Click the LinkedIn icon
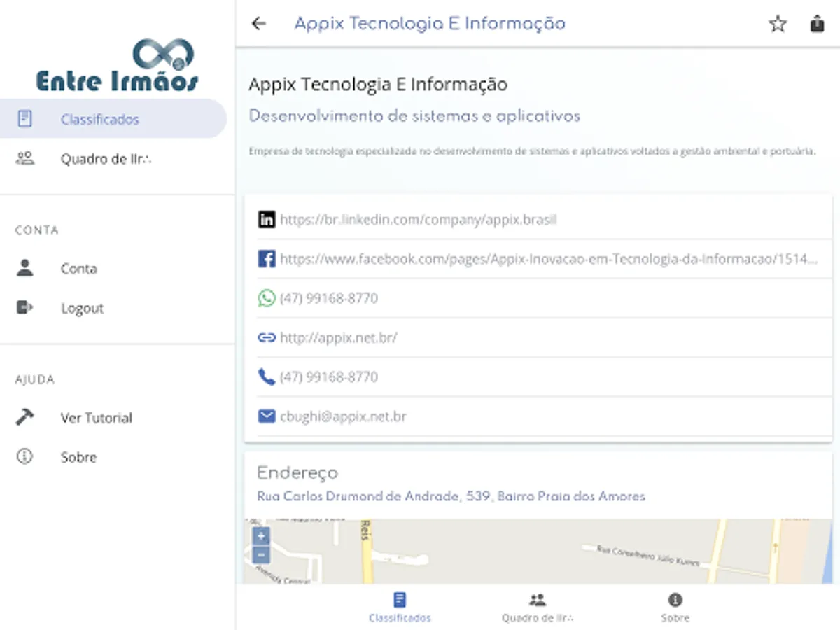 pos(267,219)
